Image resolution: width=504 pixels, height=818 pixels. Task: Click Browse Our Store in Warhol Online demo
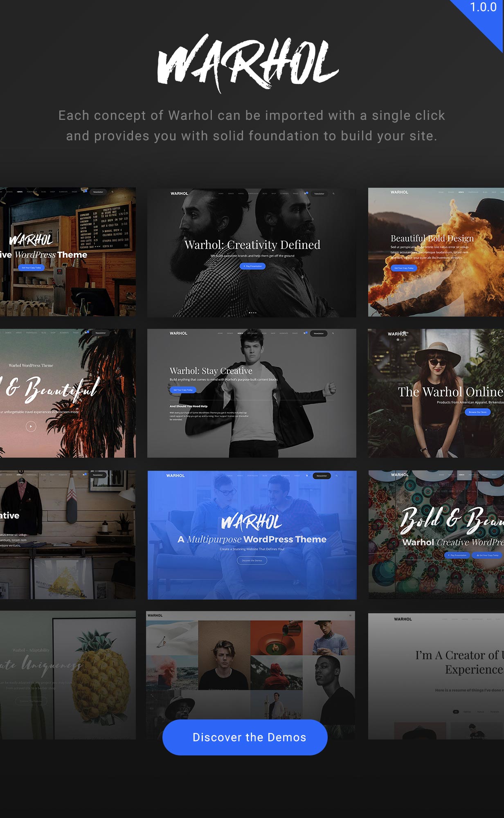(478, 412)
